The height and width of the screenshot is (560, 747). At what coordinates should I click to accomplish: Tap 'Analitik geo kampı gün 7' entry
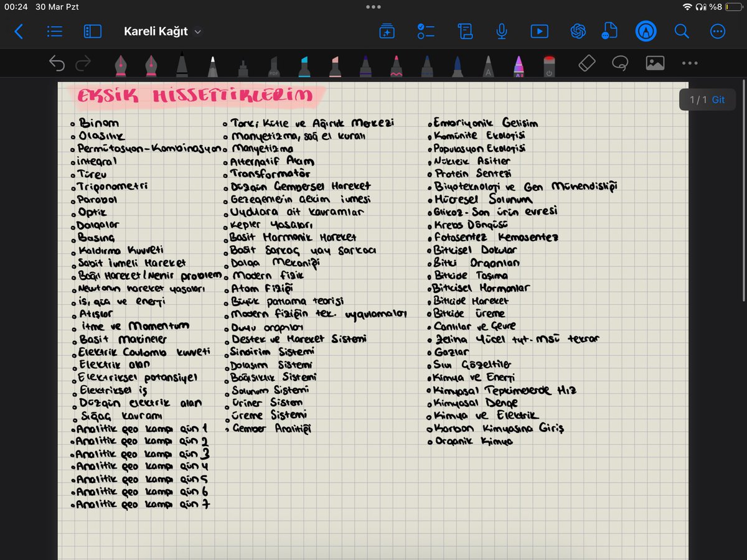point(142,505)
